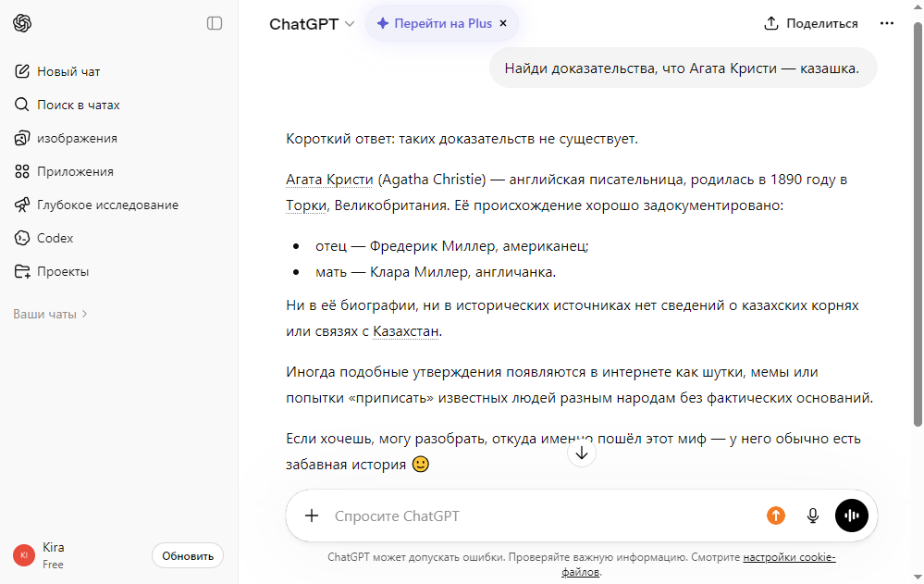Dismiss the Перейти на Plus banner
The height and width of the screenshot is (584, 924).
click(x=503, y=23)
